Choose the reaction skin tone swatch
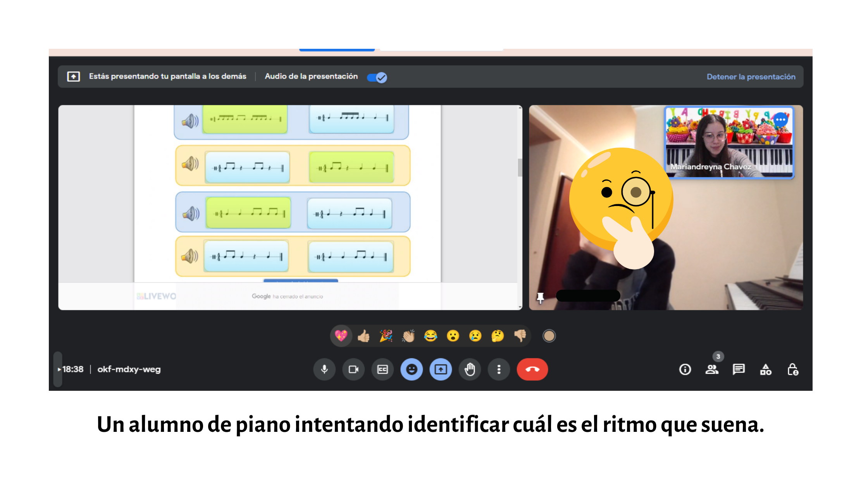This screenshot has width=868, height=488. (549, 336)
